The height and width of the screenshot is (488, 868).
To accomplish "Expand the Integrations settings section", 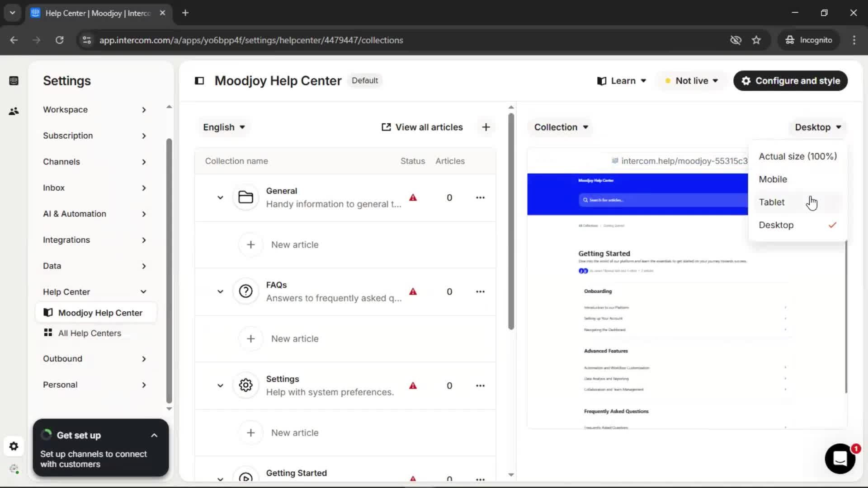I will coord(94,240).
